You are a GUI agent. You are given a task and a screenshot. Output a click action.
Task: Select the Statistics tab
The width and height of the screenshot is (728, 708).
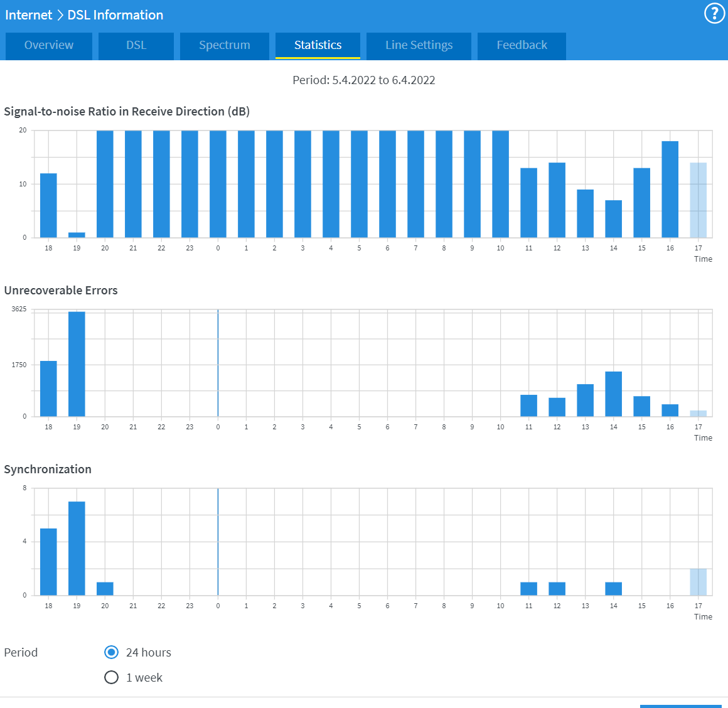pos(318,45)
